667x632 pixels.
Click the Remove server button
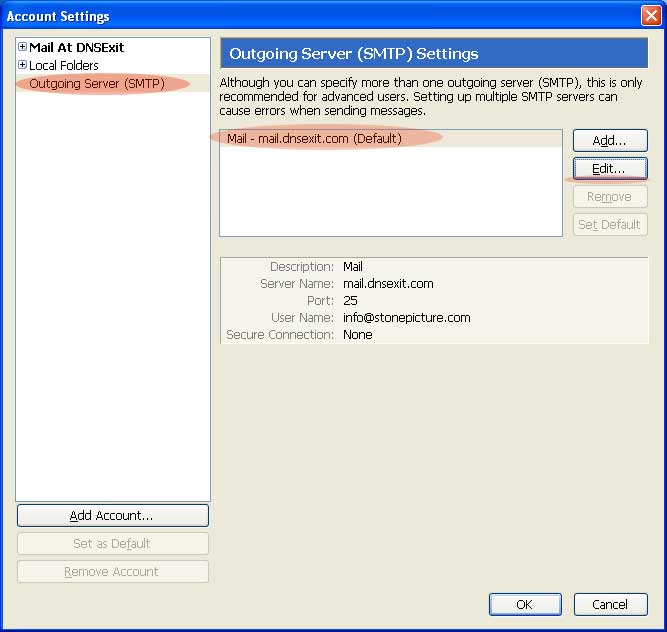610,197
